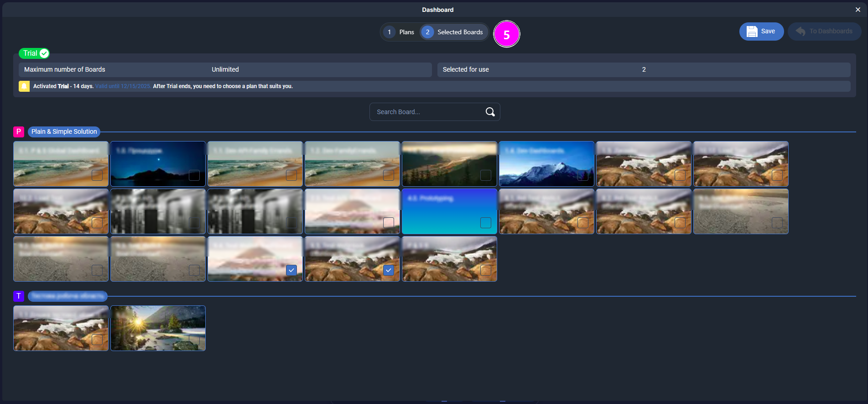This screenshot has width=868, height=404.
Task: Open the Selected Boards step
Action: click(x=454, y=32)
